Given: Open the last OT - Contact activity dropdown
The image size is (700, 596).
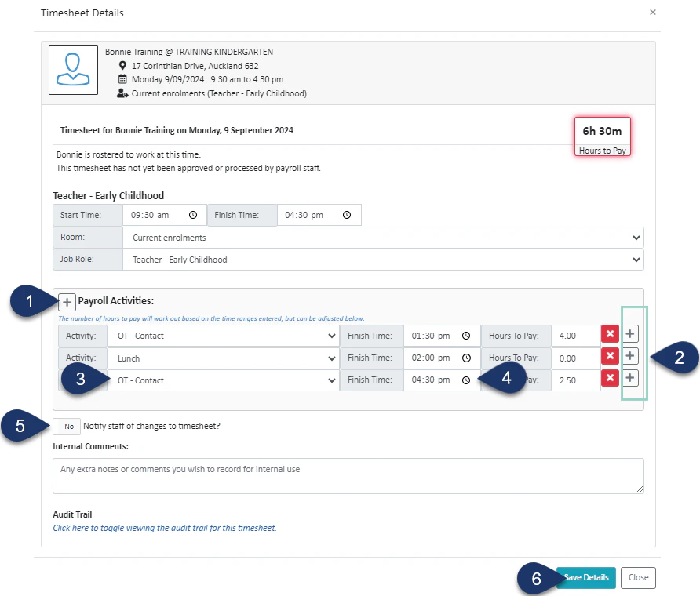Looking at the screenshot, I should click(x=223, y=380).
